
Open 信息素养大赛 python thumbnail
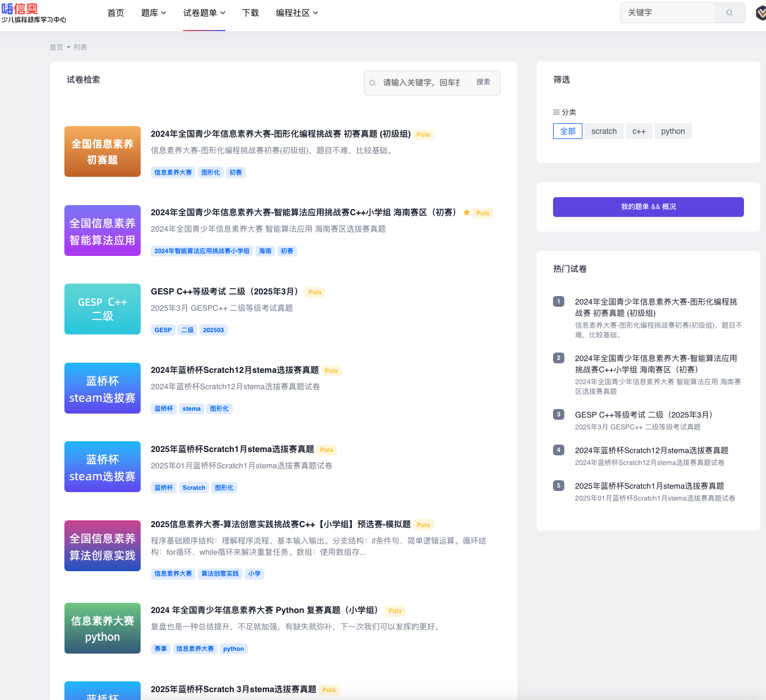click(102, 628)
